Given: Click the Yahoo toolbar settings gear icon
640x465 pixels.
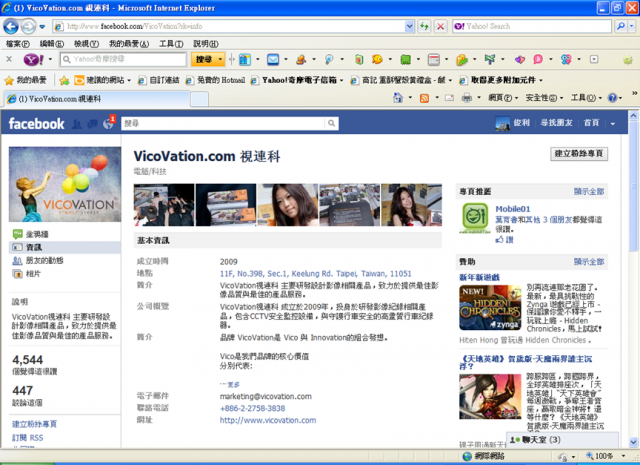Looking at the screenshot, I should point(628,60).
